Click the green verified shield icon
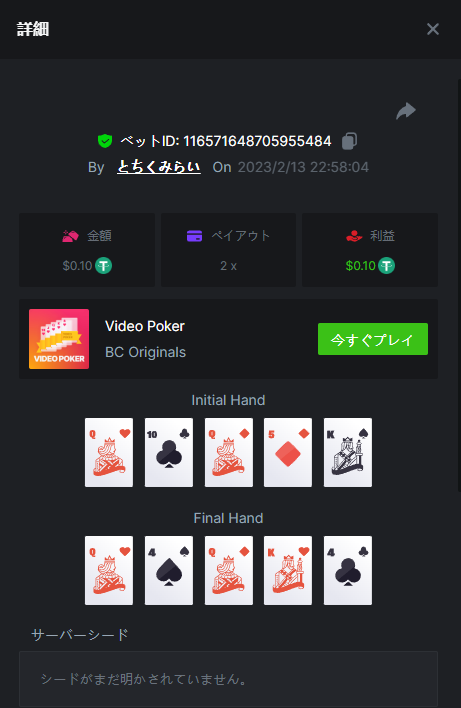This screenshot has height=708, width=461. coord(105,141)
